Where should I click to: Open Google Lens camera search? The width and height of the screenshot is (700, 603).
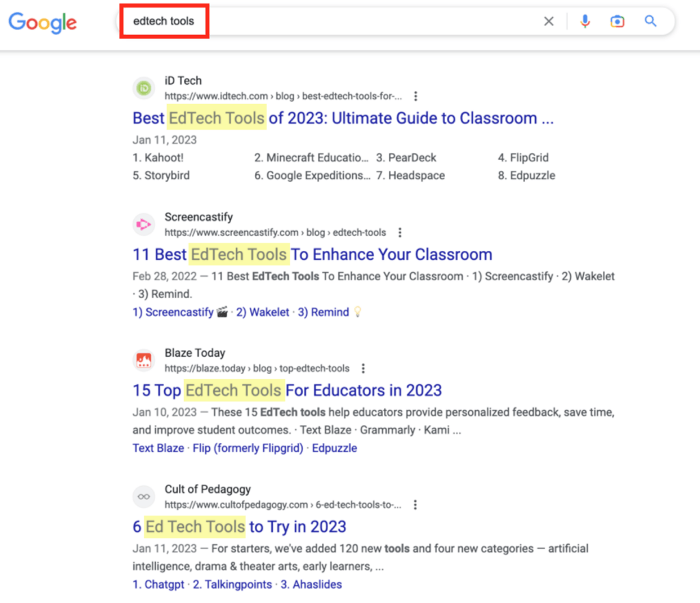(x=617, y=21)
